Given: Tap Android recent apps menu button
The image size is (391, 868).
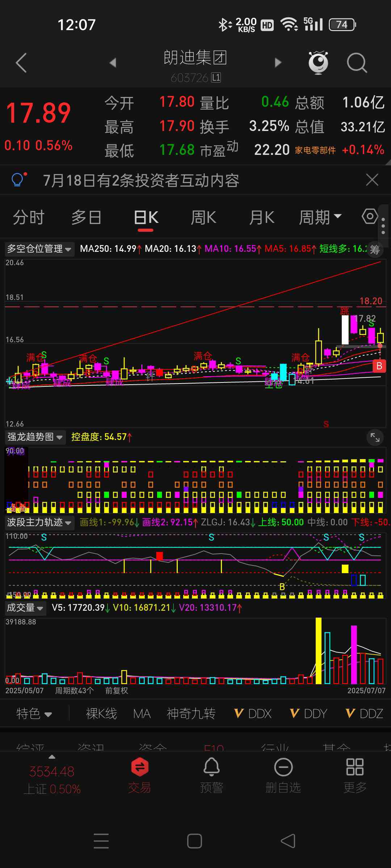Looking at the screenshot, I should (101, 841).
